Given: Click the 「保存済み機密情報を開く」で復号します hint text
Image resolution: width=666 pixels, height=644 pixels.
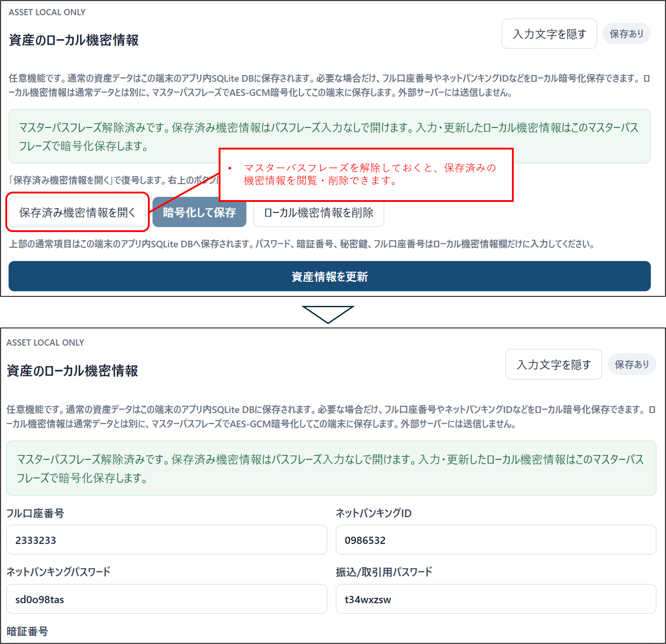Looking at the screenshot, I should pyautogui.click(x=114, y=180).
